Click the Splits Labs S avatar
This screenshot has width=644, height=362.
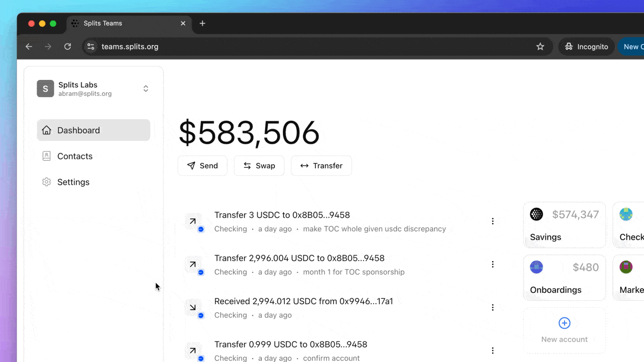[x=45, y=88]
